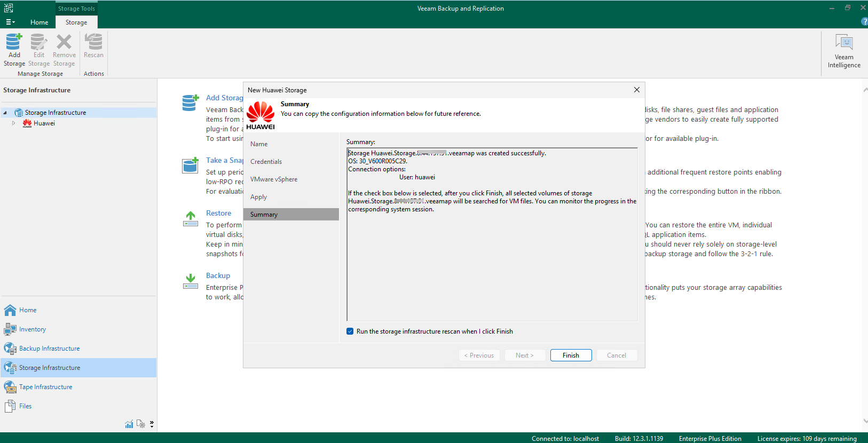
Task: Click the history chart icon in navigation footer
Action: (x=129, y=424)
